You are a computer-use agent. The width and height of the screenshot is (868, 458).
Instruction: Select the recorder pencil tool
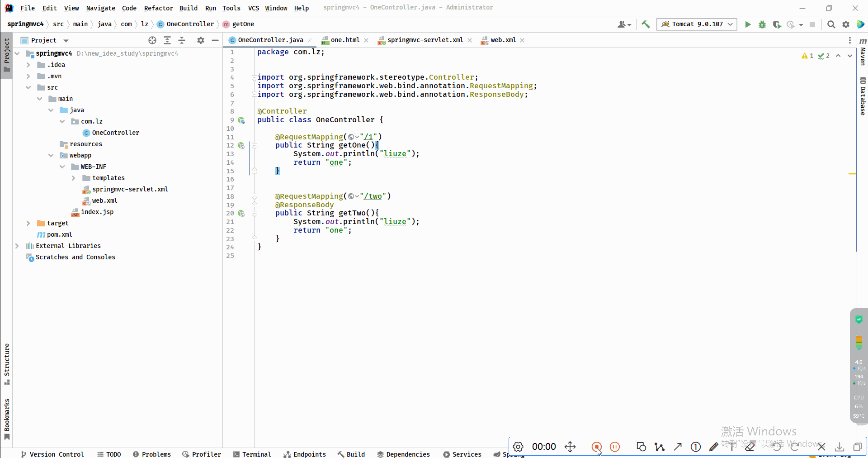(714, 447)
